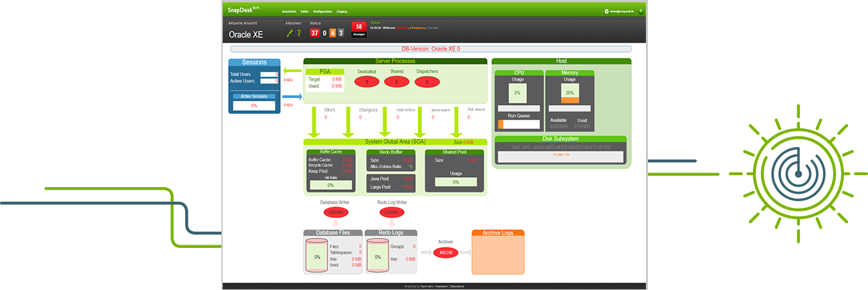Screen dimensions: 868x290
Task: Click the Disk Subsystem IO bar
Action: pyautogui.click(x=560, y=156)
